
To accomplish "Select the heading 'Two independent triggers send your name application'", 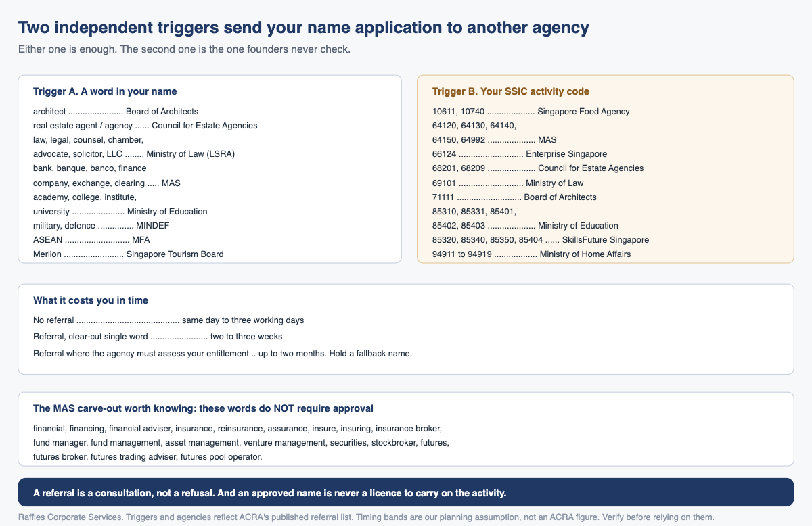I will pyautogui.click(x=304, y=28).
